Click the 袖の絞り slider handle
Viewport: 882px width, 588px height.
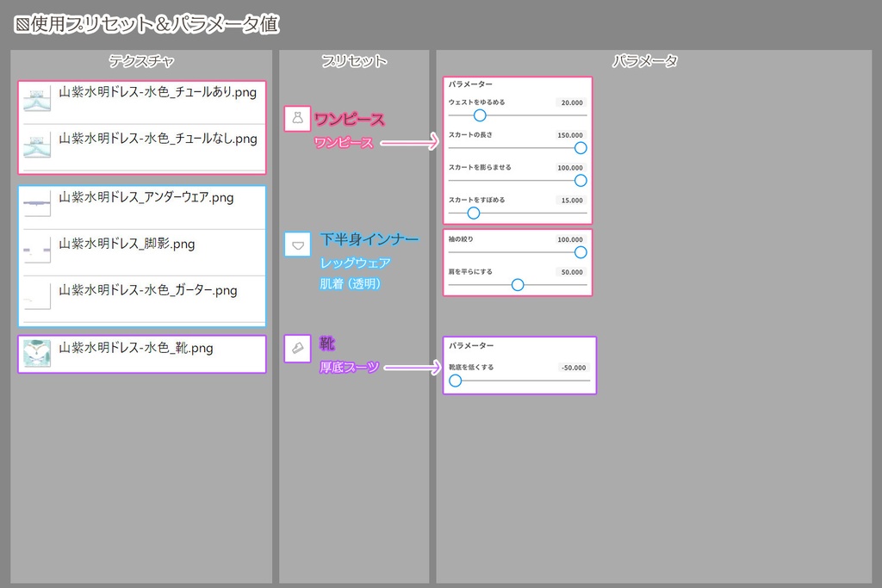tap(581, 252)
